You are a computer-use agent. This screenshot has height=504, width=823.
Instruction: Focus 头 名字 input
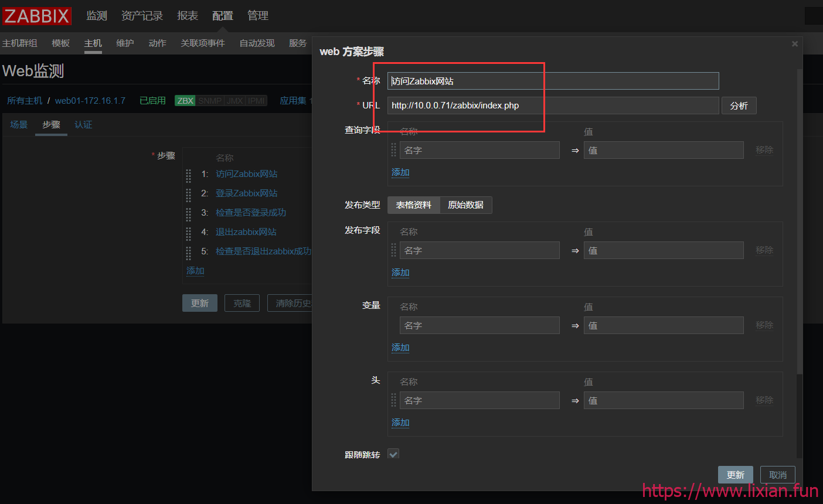(x=479, y=400)
